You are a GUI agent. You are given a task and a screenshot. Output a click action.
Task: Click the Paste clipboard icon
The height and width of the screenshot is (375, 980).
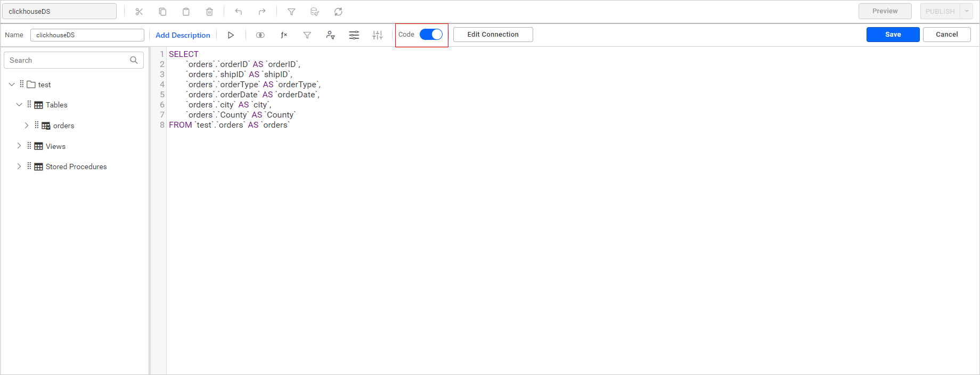(x=186, y=12)
